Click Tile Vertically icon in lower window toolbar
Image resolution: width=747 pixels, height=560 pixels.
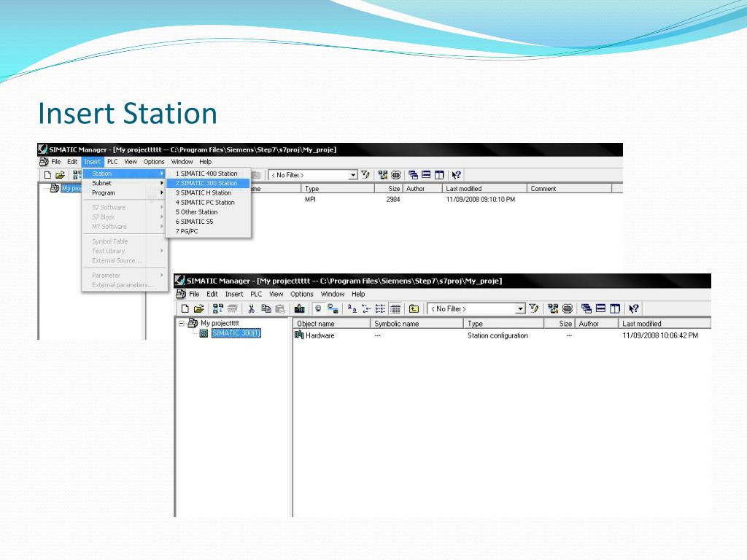615,308
